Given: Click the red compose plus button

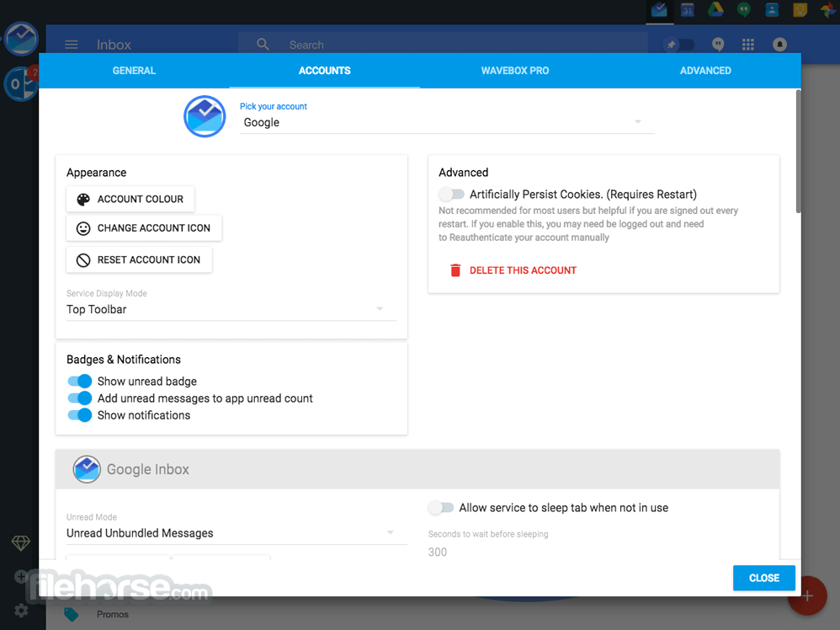Looking at the screenshot, I should (807, 595).
